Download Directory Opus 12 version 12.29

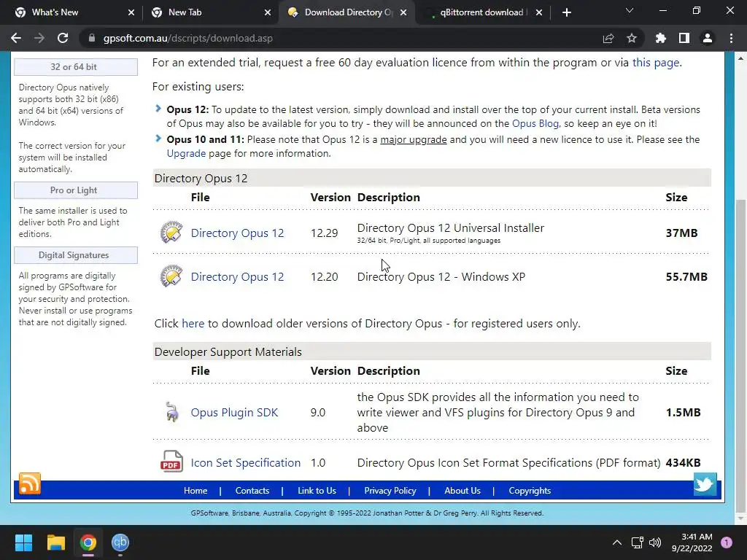[237, 233]
